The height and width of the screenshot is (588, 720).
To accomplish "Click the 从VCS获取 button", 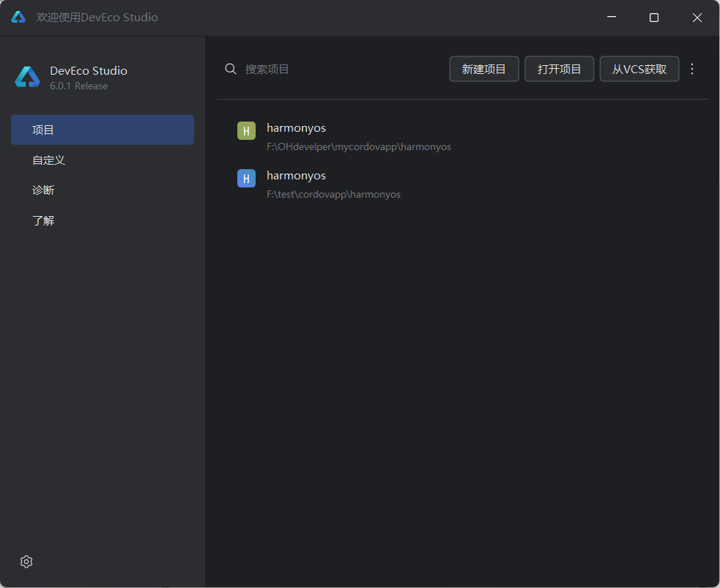I will (639, 69).
